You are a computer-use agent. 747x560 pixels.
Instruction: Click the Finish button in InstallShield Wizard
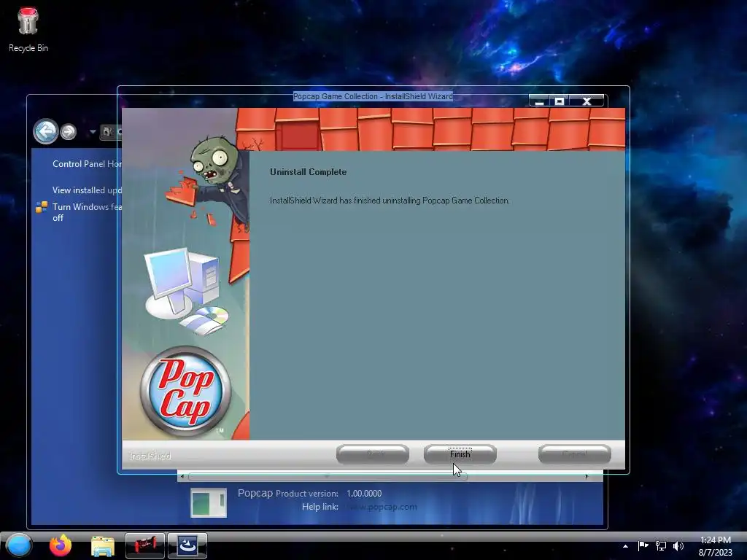(x=460, y=454)
